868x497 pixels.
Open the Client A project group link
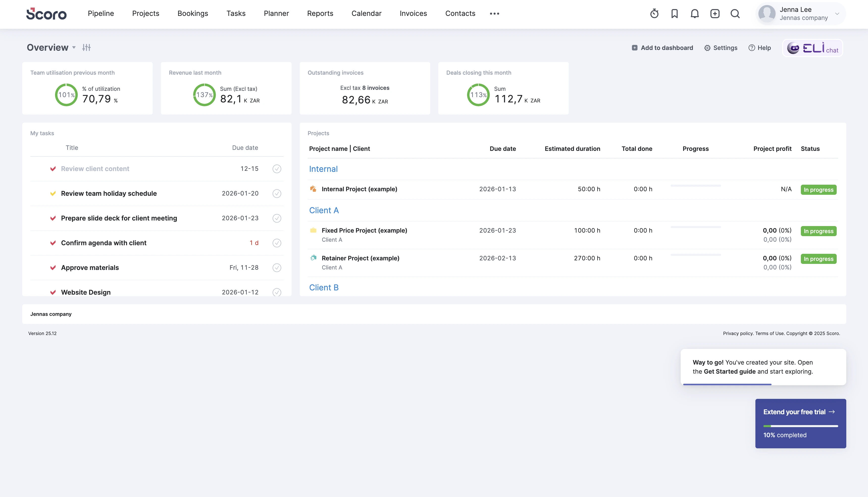pyautogui.click(x=323, y=210)
